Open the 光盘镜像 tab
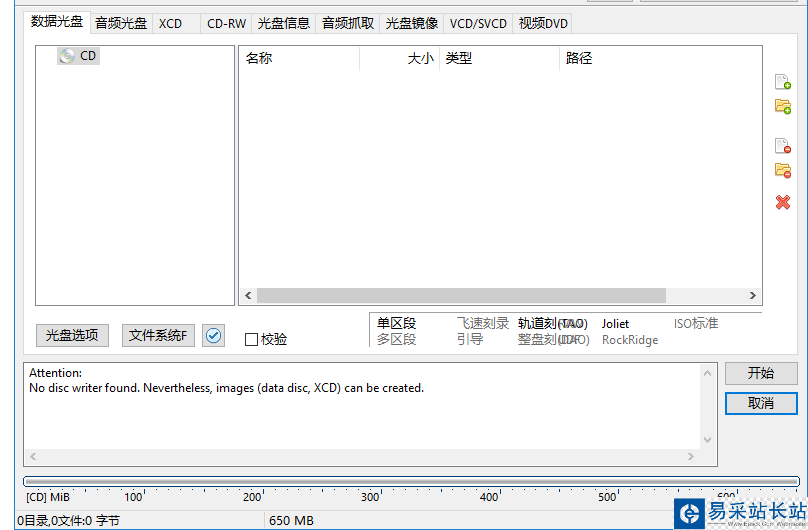 [x=412, y=24]
